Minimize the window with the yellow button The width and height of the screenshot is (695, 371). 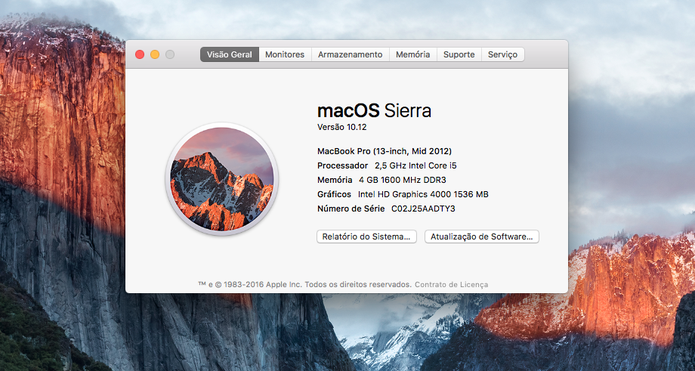(155, 55)
